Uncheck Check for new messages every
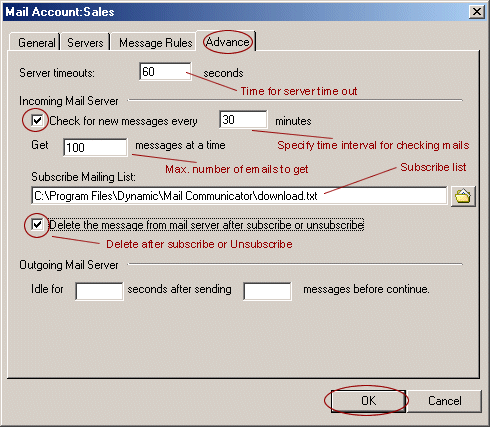490x427 pixels. (x=37, y=120)
